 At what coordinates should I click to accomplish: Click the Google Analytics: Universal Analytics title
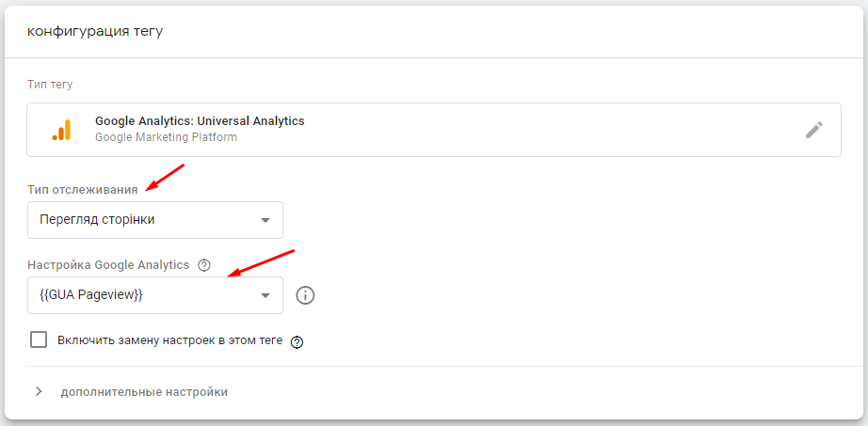(200, 121)
